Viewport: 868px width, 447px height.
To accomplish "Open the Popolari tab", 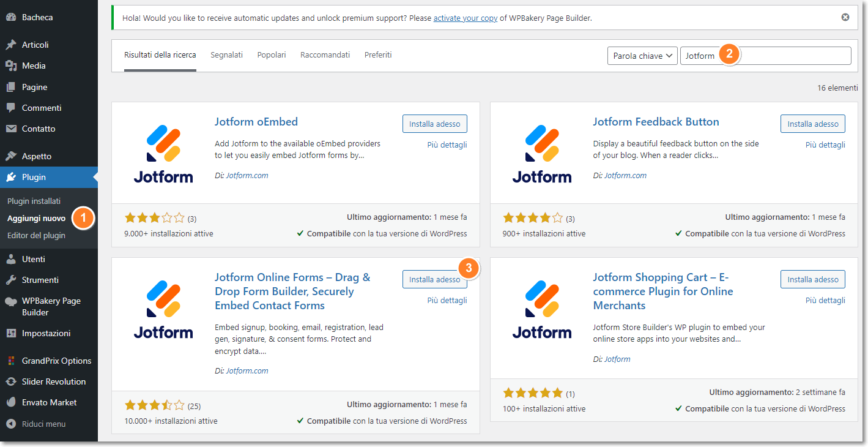I will pos(272,55).
